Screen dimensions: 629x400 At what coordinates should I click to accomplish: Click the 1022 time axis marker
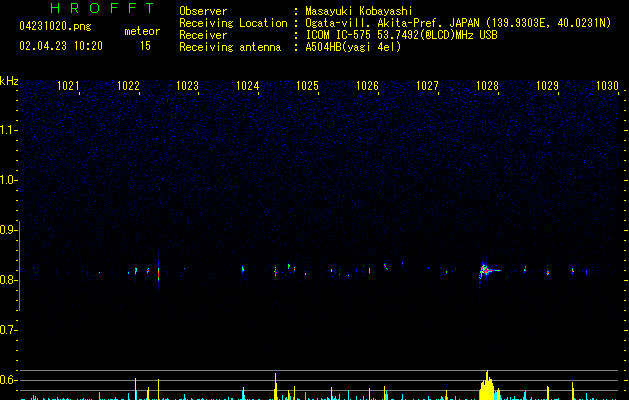coord(128,86)
